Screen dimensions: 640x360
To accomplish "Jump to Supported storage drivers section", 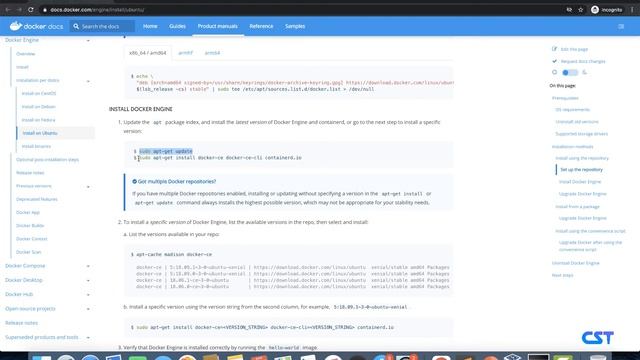I will point(582,134).
